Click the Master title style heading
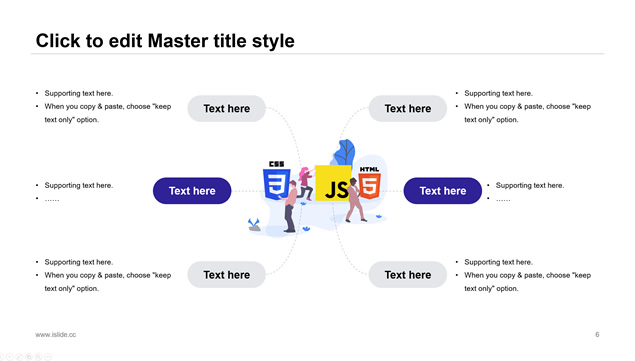Image resolution: width=635 pixels, height=361 pixels. point(165,41)
